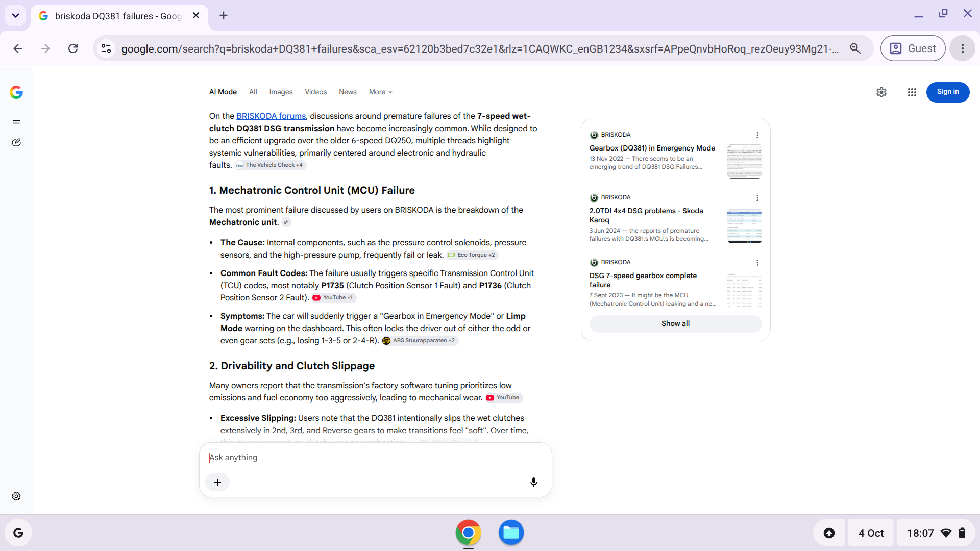Open options for DSG 7-speed gearbox failure result

click(757, 263)
